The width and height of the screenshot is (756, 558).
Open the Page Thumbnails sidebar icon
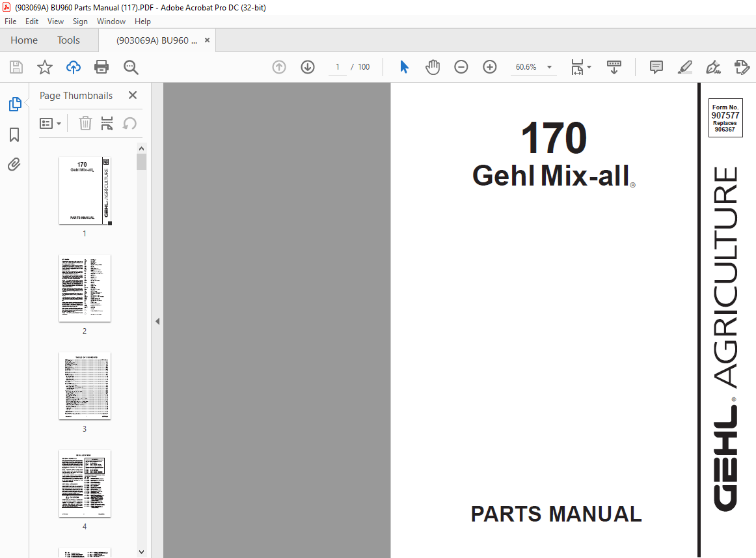pos(15,104)
